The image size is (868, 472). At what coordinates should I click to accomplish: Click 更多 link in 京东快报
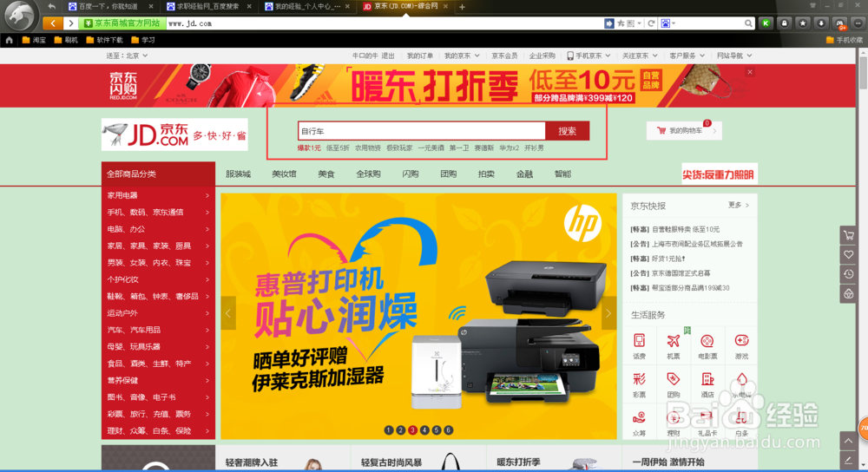coord(739,206)
